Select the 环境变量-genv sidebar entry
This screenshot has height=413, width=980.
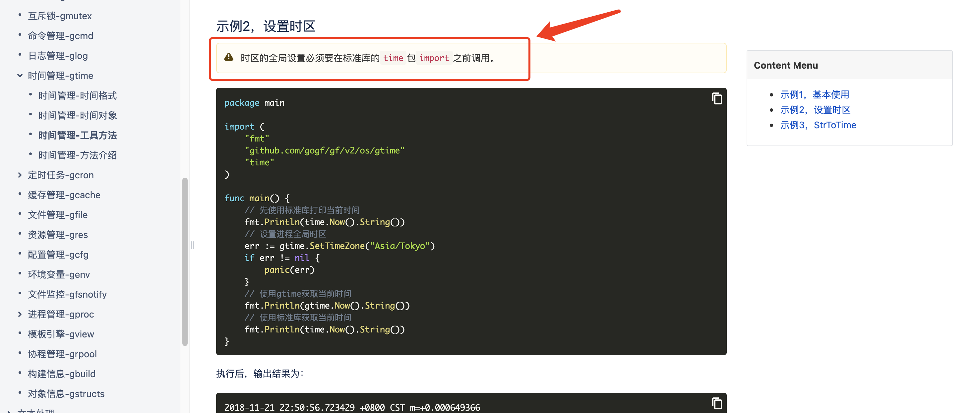(x=59, y=274)
